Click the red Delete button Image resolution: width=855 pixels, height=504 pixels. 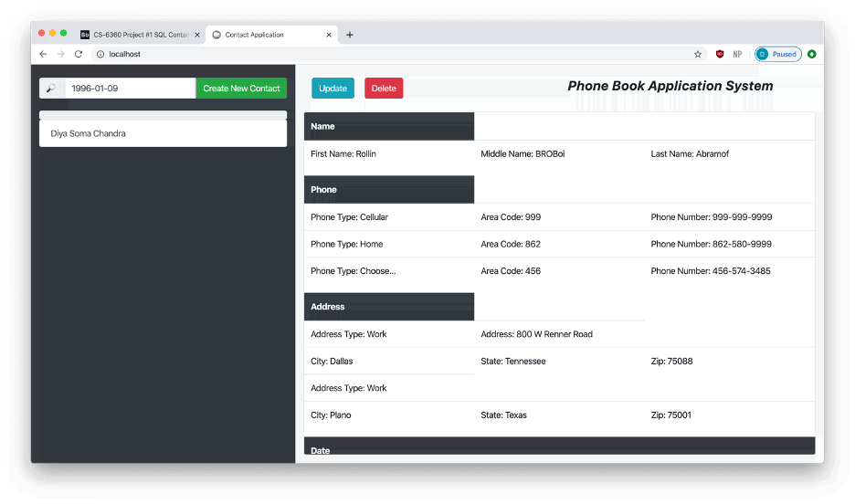[384, 89]
